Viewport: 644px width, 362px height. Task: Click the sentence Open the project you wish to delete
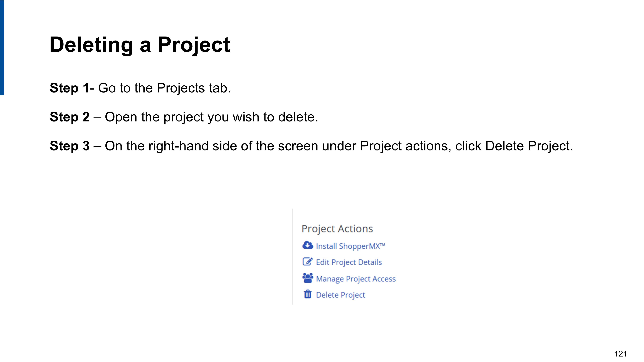coord(211,117)
